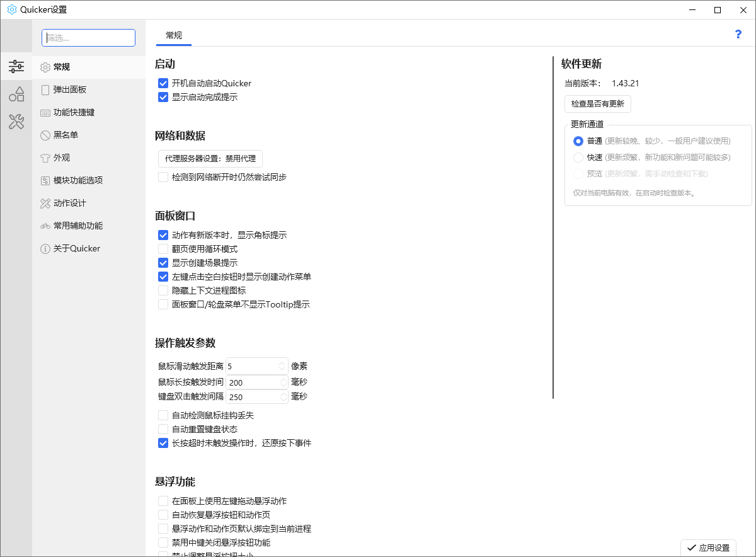Select the 预览 update channel radio

point(578,174)
